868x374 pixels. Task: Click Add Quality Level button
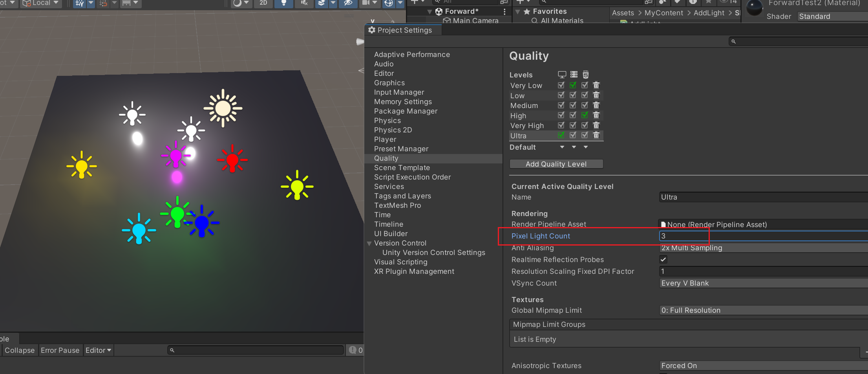point(556,164)
